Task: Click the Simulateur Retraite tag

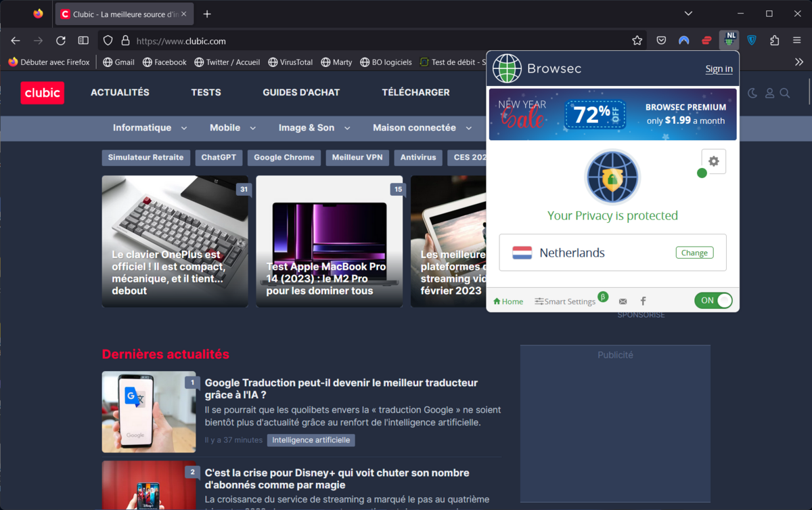Action: pos(145,157)
